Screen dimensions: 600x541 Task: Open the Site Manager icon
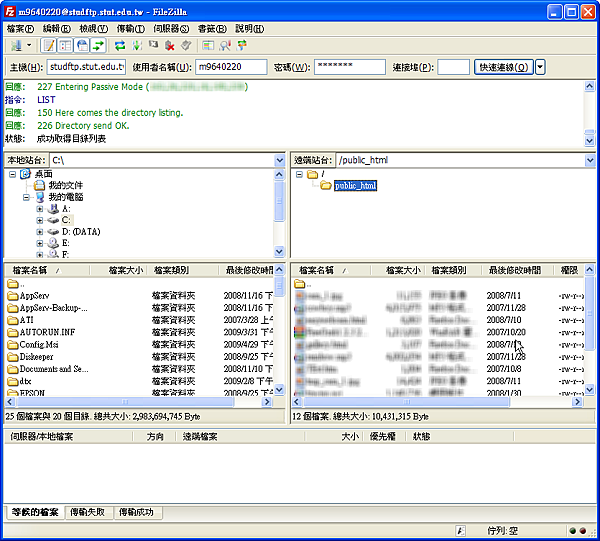click(x=16, y=46)
